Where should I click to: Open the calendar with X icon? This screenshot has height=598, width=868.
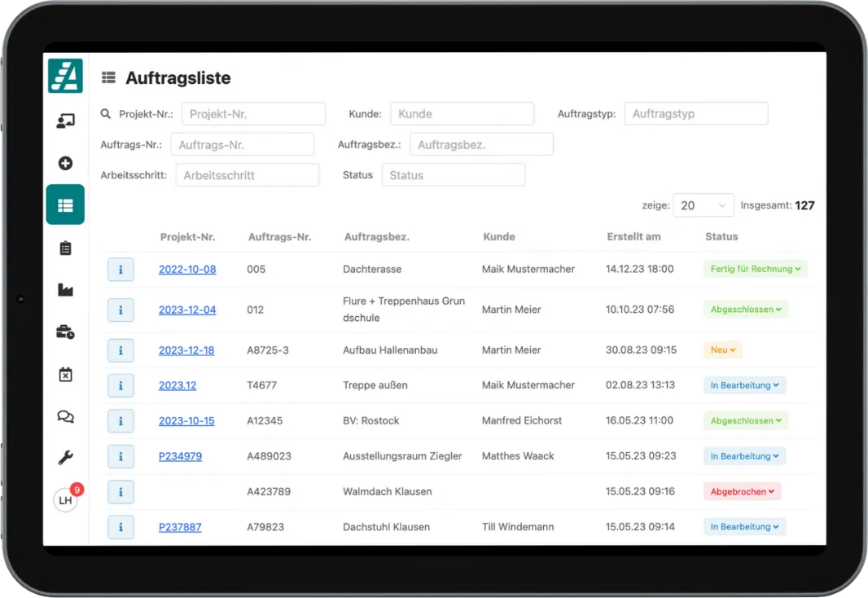[x=65, y=374]
